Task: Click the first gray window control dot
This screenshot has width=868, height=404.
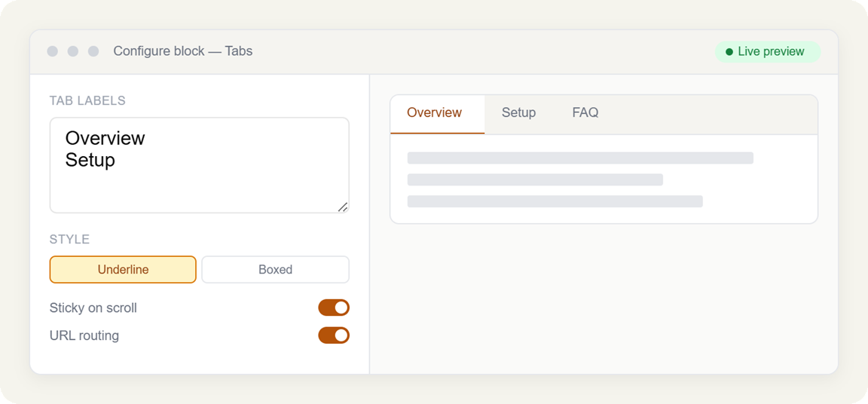Action: pos(53,51)
